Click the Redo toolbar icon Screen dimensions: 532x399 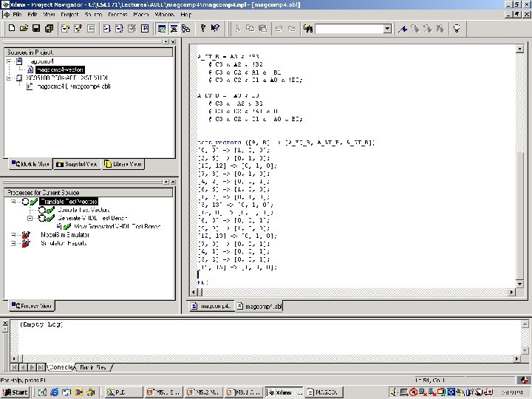pyautogui.click(x=291, y=29)
